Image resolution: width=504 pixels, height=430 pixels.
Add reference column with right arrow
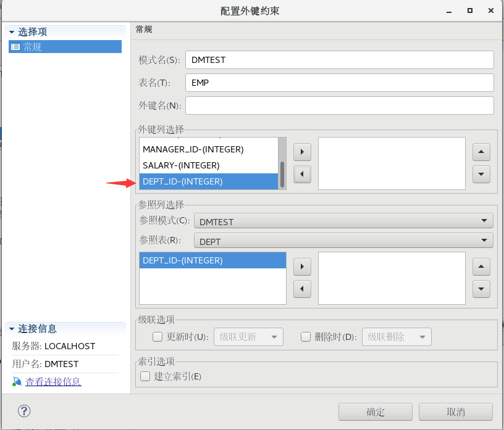point(302,267)
